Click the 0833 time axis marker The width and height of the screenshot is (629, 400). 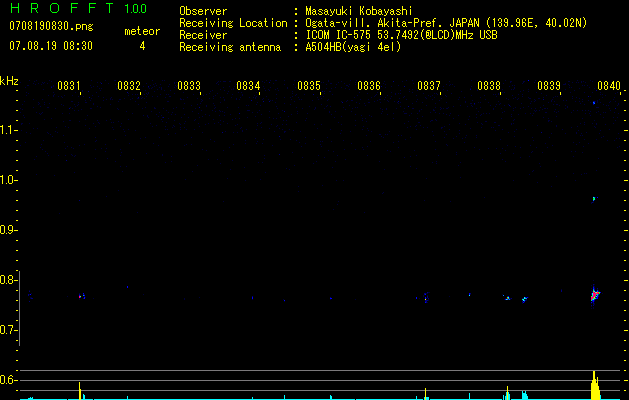pos(189,86)
